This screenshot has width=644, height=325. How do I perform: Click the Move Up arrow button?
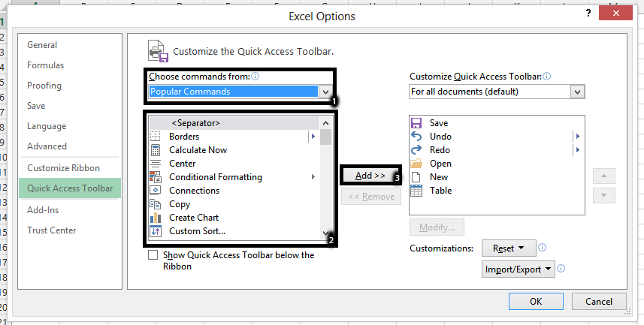[x=603, y=176]
